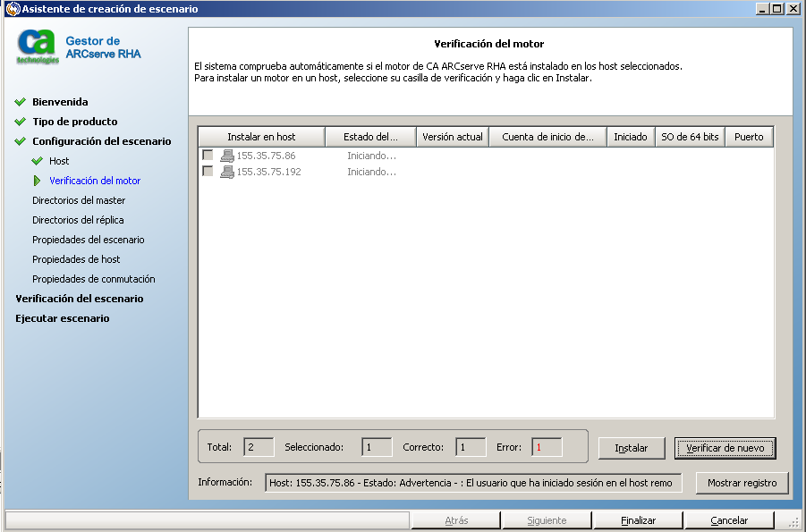Screen dimensions: 806x532
Task: Go to 'Propiedades de conmutación' step
Action: pos(94,279)
